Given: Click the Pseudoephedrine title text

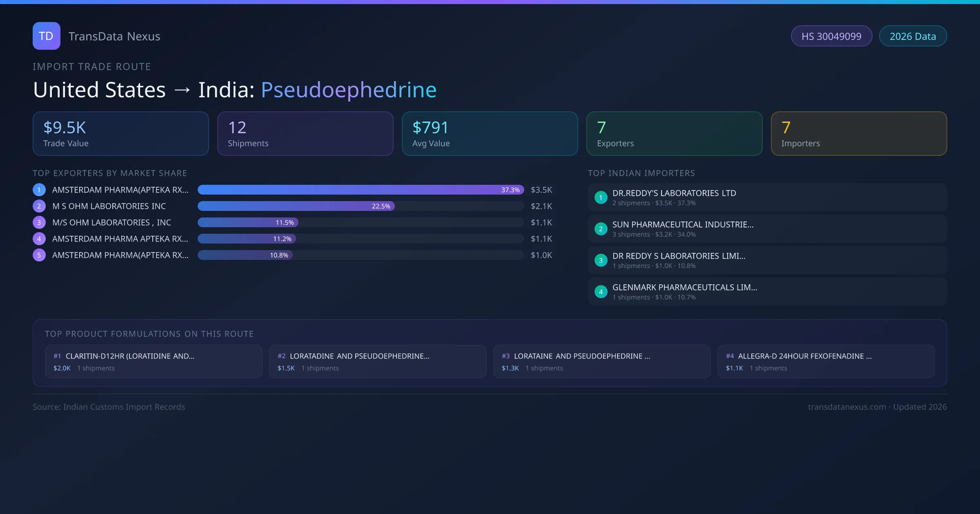Looking at the screenshot, I should (348, 90).
